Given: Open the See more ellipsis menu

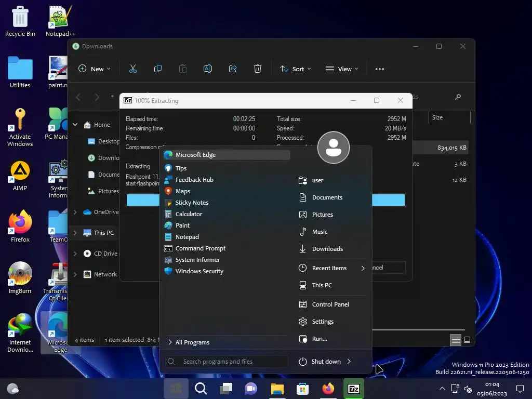Looking at the screenshot, I should (380, 69).
